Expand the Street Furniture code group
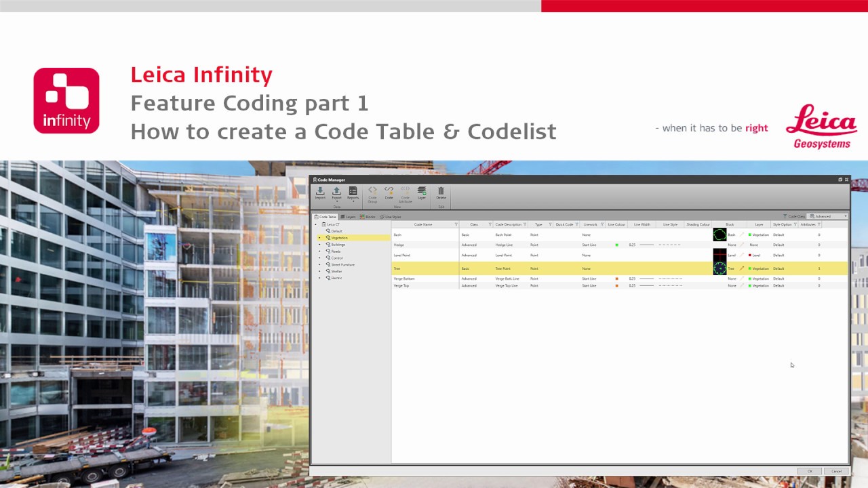The width and height of the screenshot is (868, 488). tap(319, 265)
